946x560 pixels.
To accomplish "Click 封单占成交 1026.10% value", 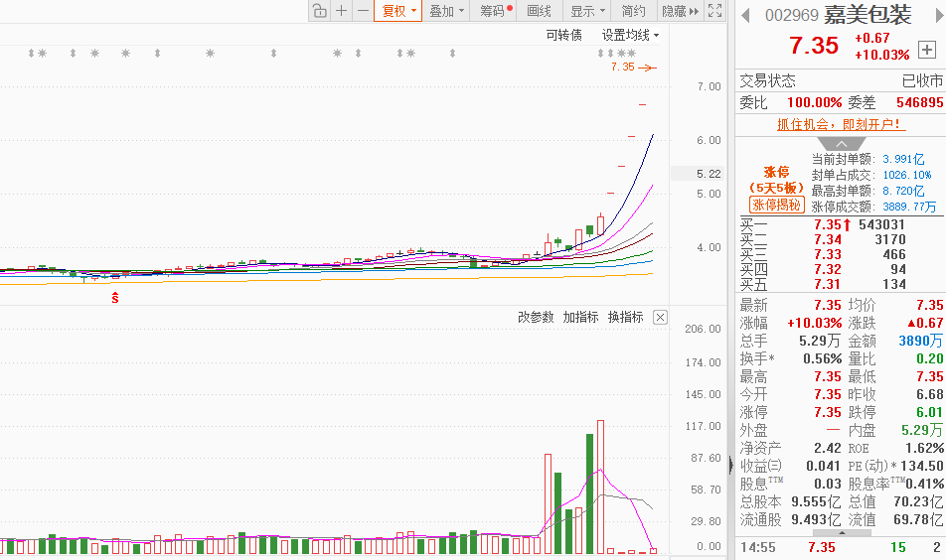I will (x=907, y=175).
